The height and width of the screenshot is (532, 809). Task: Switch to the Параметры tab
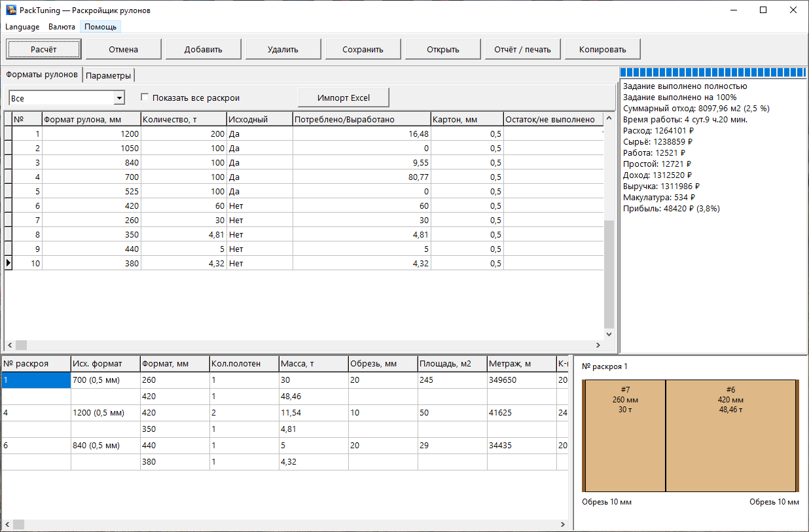(x=109, y=75)
